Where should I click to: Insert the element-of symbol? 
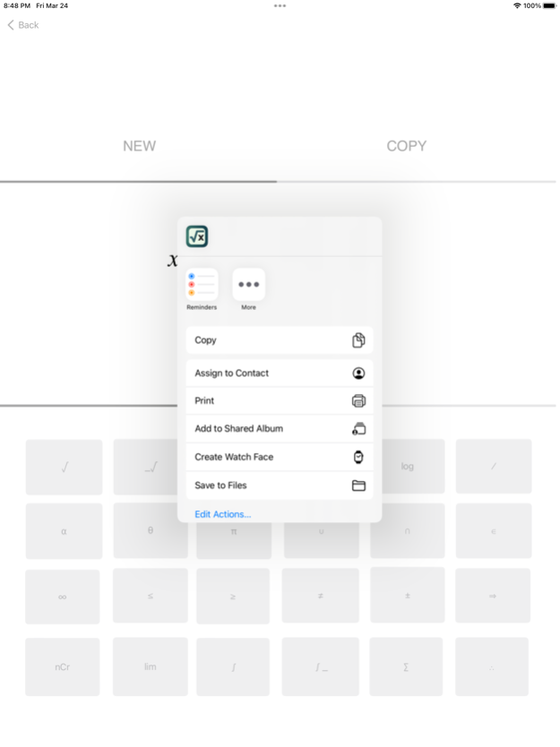[x=494, y=531]
